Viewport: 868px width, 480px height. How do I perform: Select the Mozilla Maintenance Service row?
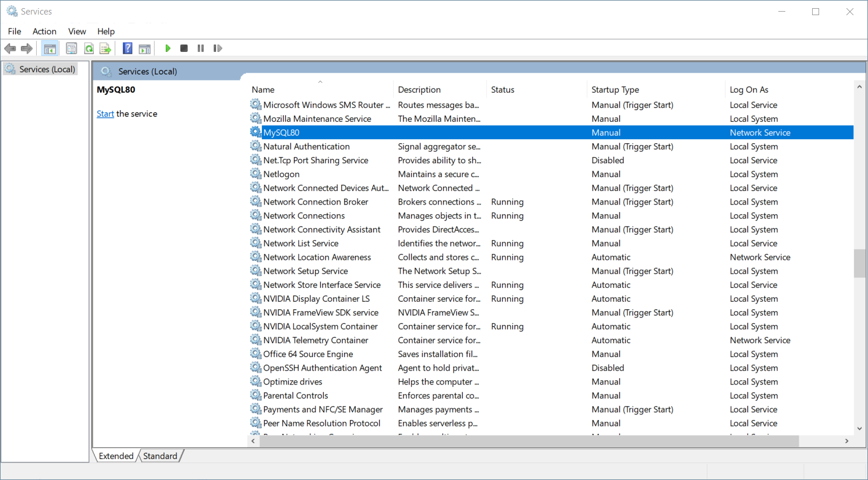[551, 119]
